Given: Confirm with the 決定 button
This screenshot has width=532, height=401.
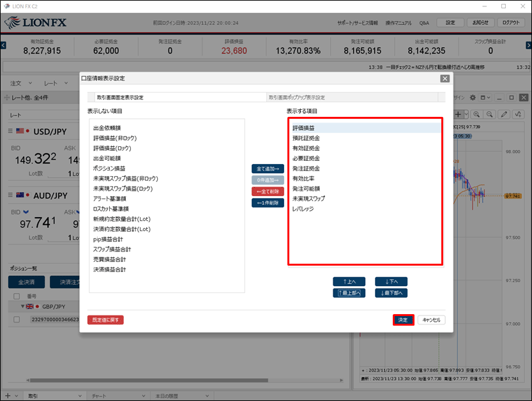Looking at the screenshot, I should coord(403,320).
